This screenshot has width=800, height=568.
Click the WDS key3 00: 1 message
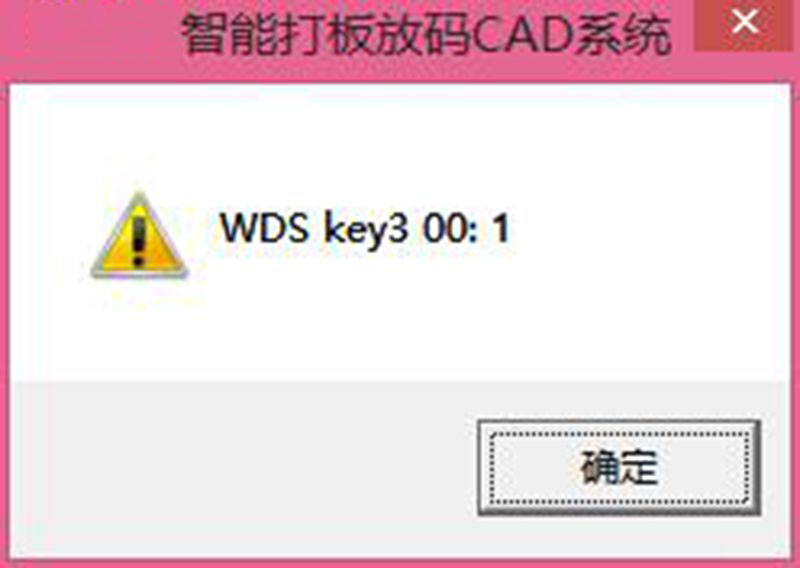pos(365,228)
